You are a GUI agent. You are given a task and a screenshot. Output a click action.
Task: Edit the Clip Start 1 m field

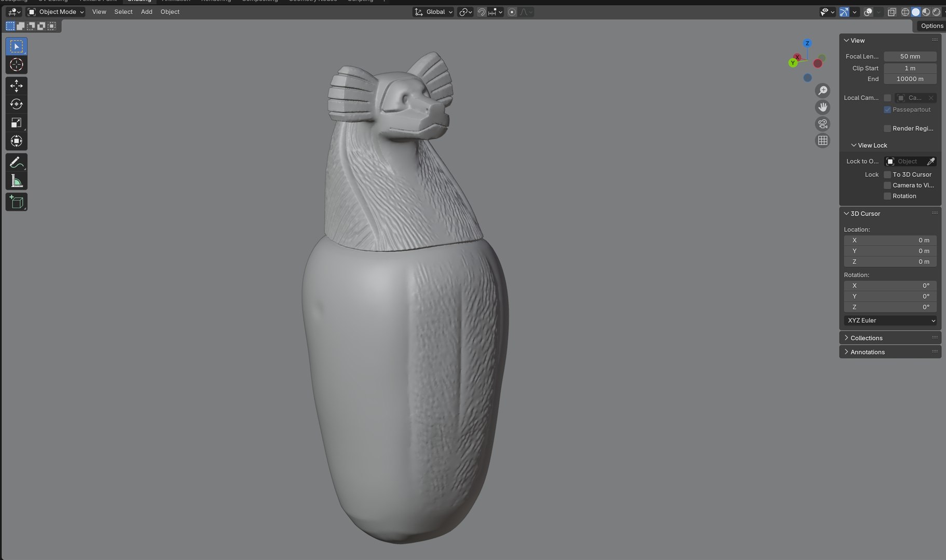coord(910,68)
